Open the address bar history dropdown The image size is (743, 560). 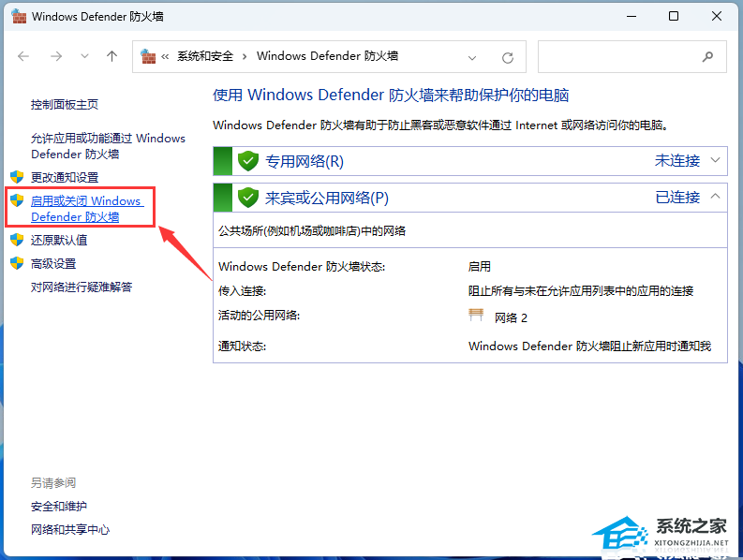coord(472,58)
